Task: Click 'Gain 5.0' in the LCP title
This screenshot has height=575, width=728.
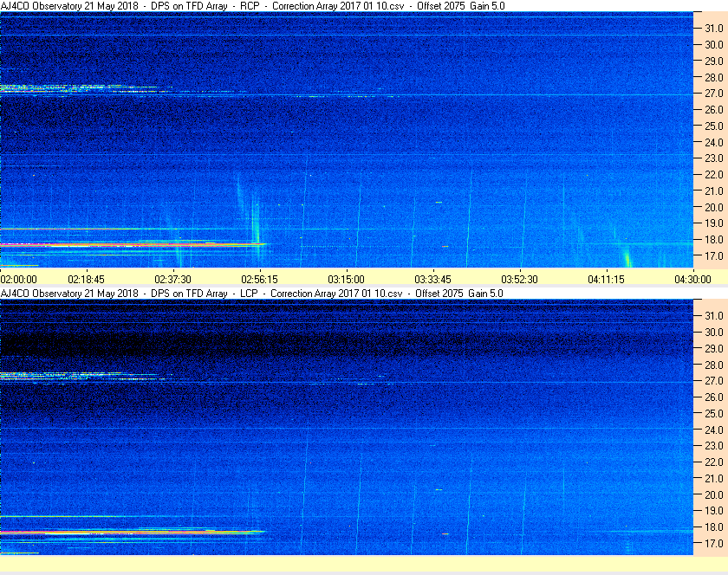Action: click(x=485, y=294)
